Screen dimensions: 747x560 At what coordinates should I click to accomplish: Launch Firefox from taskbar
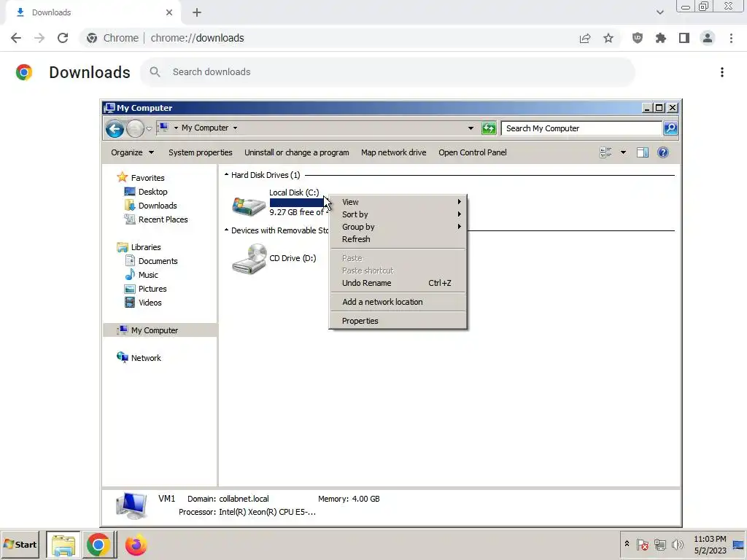tap(136, 545)
